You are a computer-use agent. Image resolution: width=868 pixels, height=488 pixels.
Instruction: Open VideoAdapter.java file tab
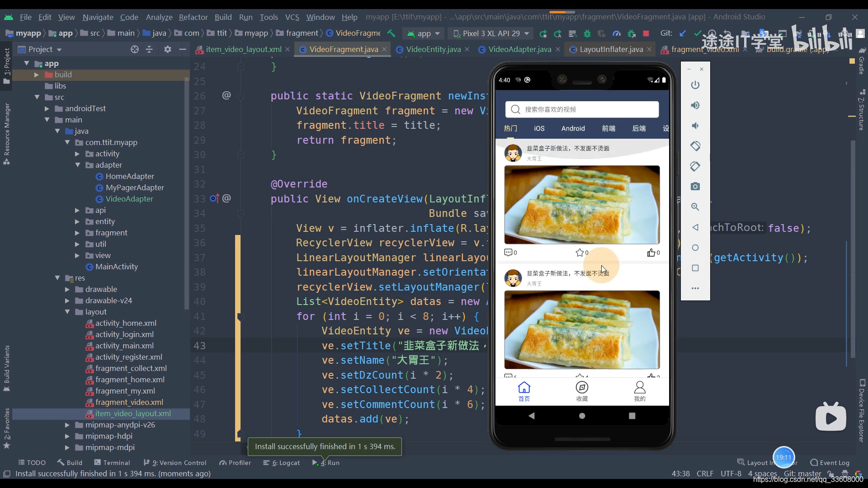click(x=519, y=49)
